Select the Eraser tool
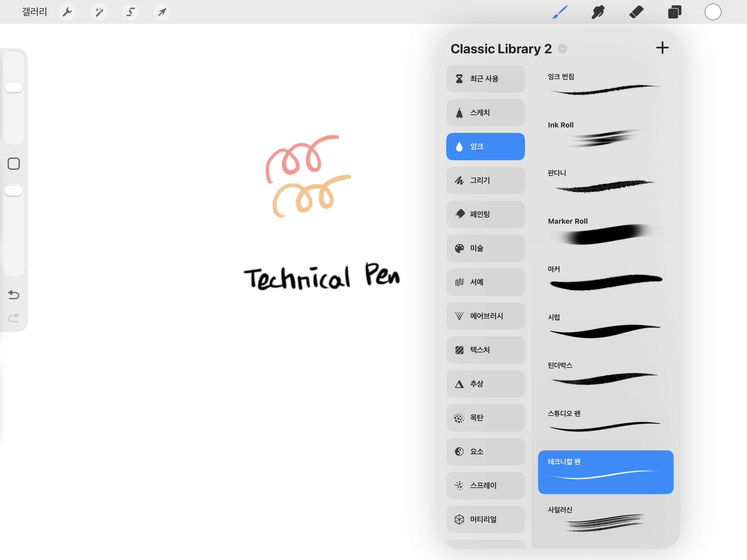747x560 pixels. [636, 12]
